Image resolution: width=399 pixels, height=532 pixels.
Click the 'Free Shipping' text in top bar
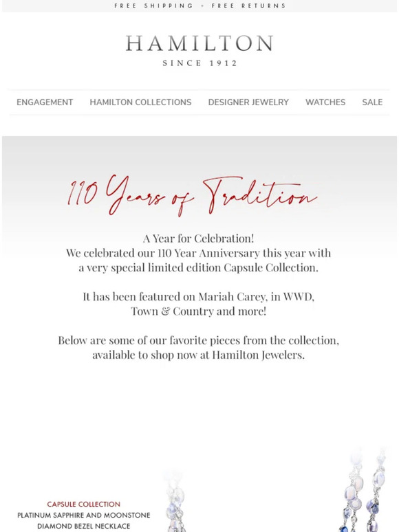tap(153, 5)
